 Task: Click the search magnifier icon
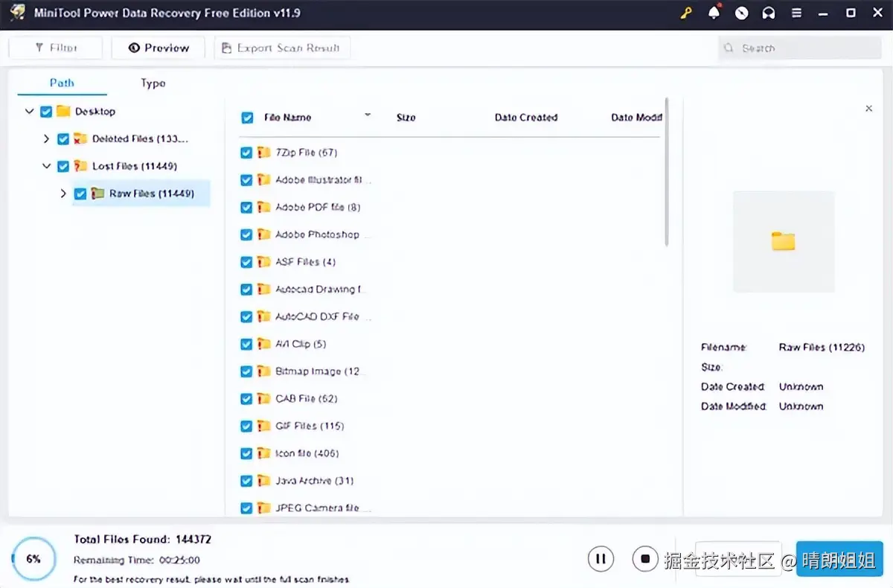click(729, 48)
